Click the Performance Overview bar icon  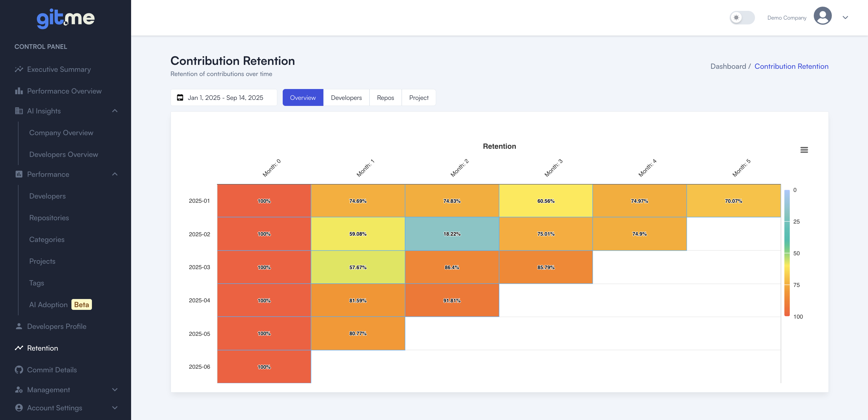click(x=19, y=91)
